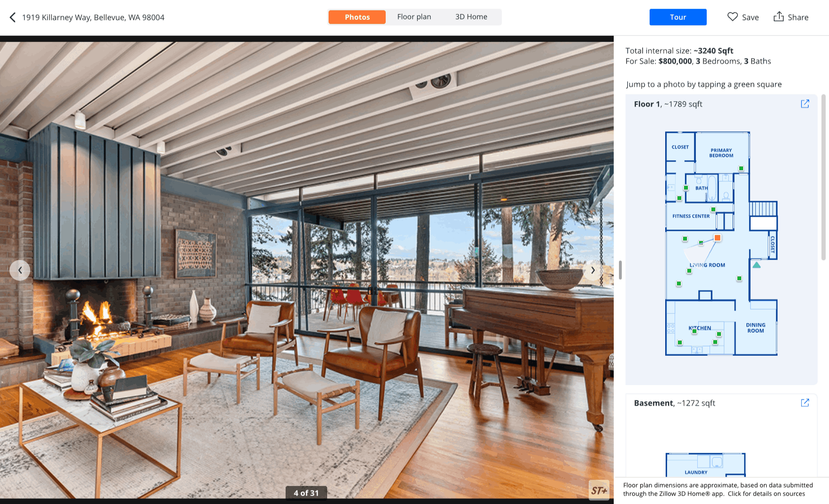Switch to the 3D Home tab
This screenshot has width=829, height=504.
click(471, 17)
